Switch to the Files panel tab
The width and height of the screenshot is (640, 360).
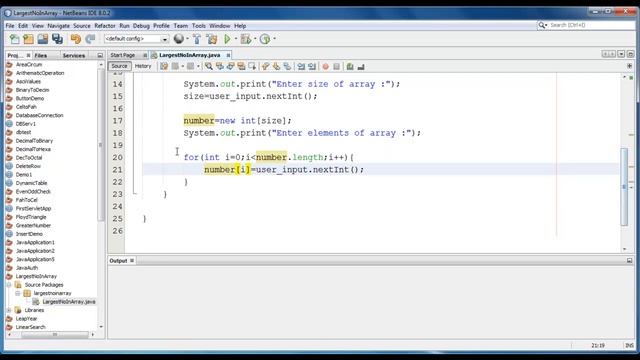tap(41, 56)
